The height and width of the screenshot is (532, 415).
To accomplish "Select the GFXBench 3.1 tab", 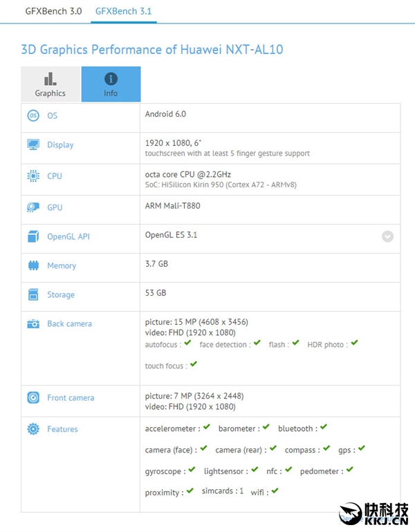I will pyautogui.click(x=123, y=11).
